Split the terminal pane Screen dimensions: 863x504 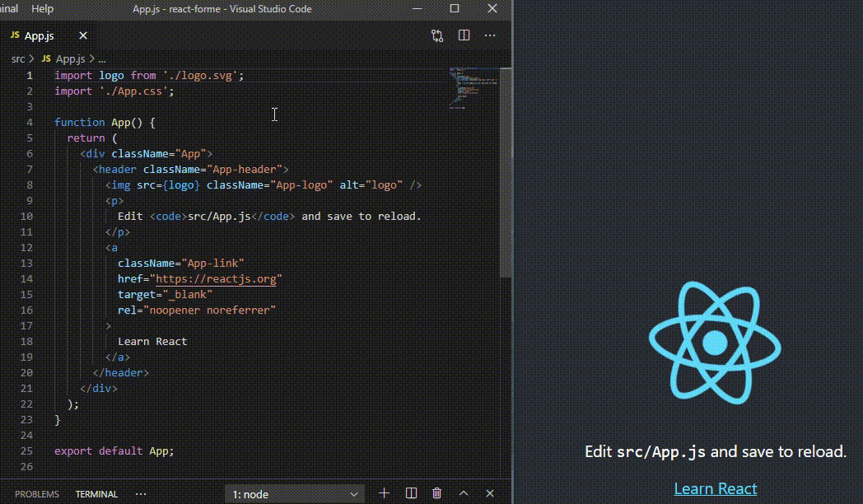(x=411, y=493)
